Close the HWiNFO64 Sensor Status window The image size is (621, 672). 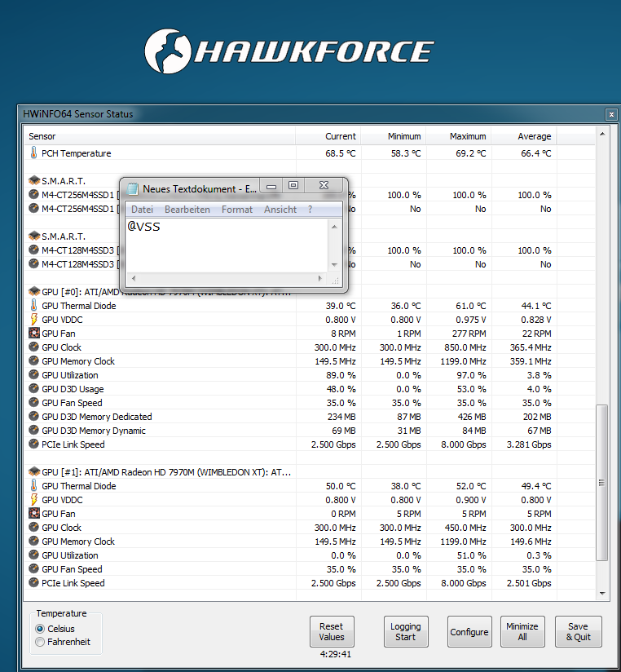click(611, 114)
